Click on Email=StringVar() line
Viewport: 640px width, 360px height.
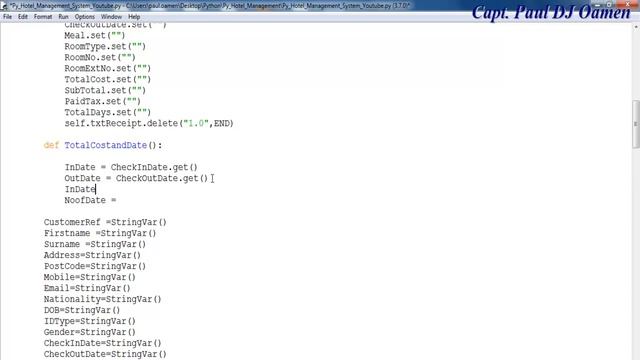[x=87, y=289]
